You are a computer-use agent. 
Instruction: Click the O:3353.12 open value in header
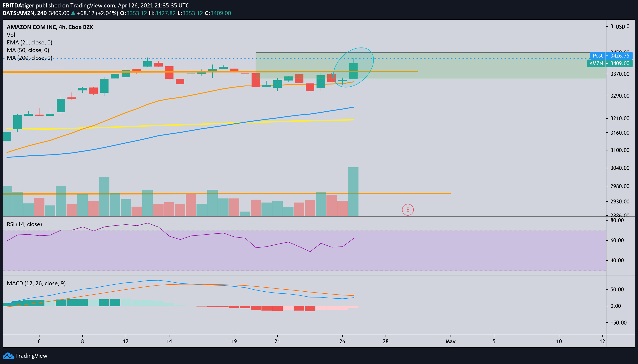(x=134, y=13)
